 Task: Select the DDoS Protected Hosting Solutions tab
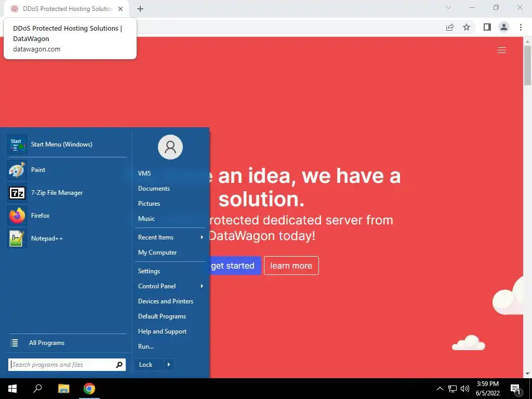66,9
